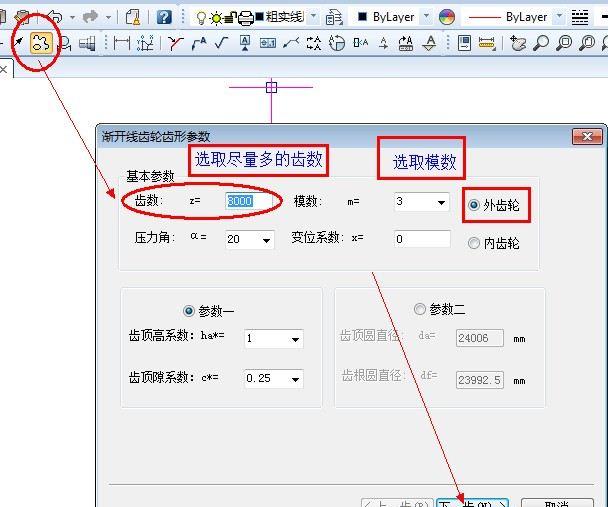Select the 参数二 radio button
This screenshot has width=608, height=507.
420,309
